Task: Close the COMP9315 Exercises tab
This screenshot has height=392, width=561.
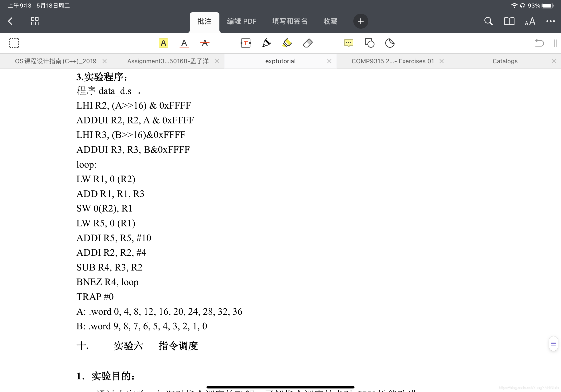Action: (x=441, y=61)
